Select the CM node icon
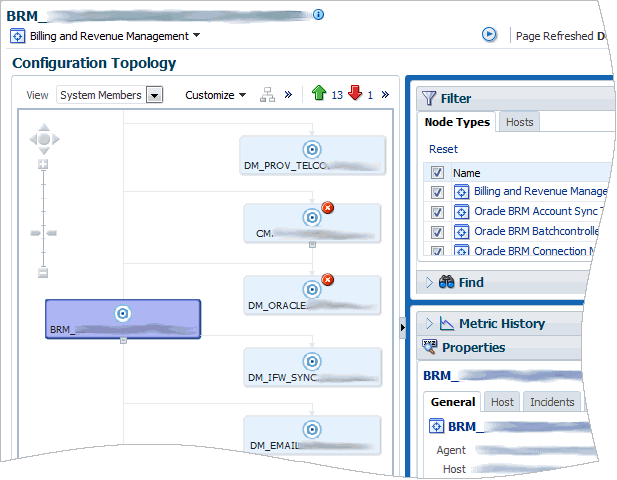Viewport: 617px width, 480px height. coord(312,217)
